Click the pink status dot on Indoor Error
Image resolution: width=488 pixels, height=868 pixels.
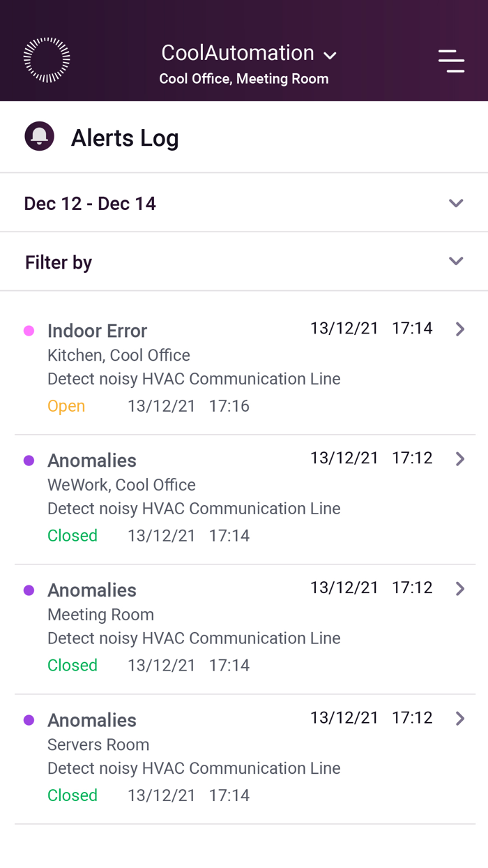coord(29,330)
